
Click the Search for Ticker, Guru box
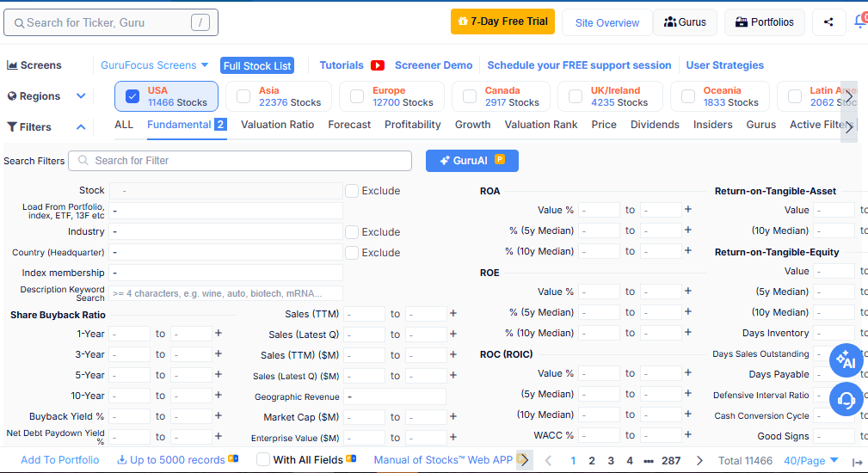(x=111, y=22)
